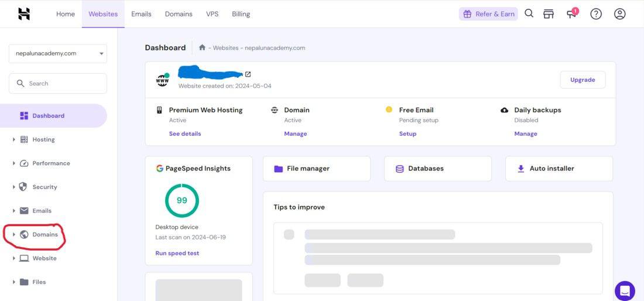
Task: Select the Websites tab
Action: (x=103, y=14)
